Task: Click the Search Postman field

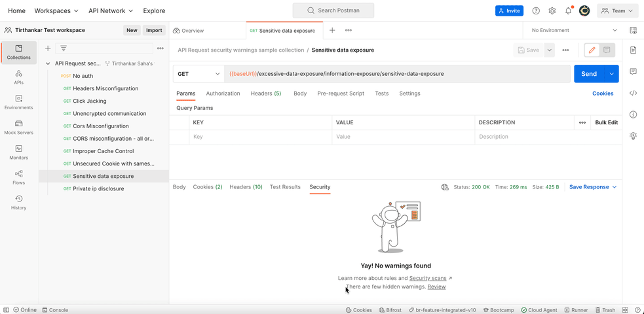Action: click(333, 10)
